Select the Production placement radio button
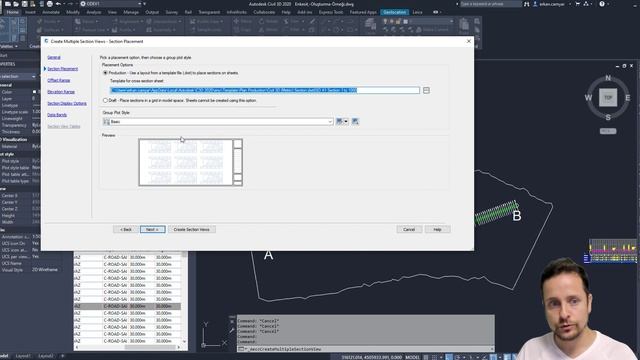This screenshot has width=640, height=360. (105, 73)
